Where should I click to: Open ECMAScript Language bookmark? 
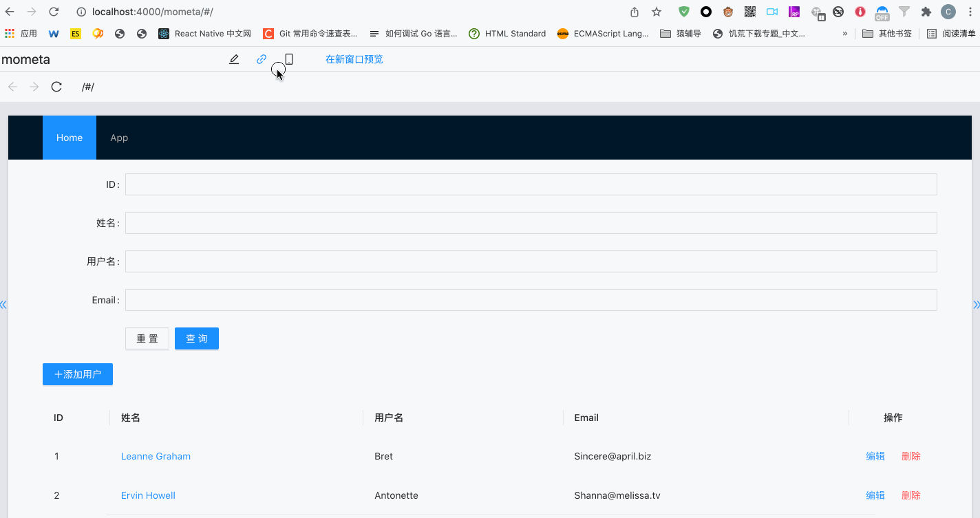(603, 33)
